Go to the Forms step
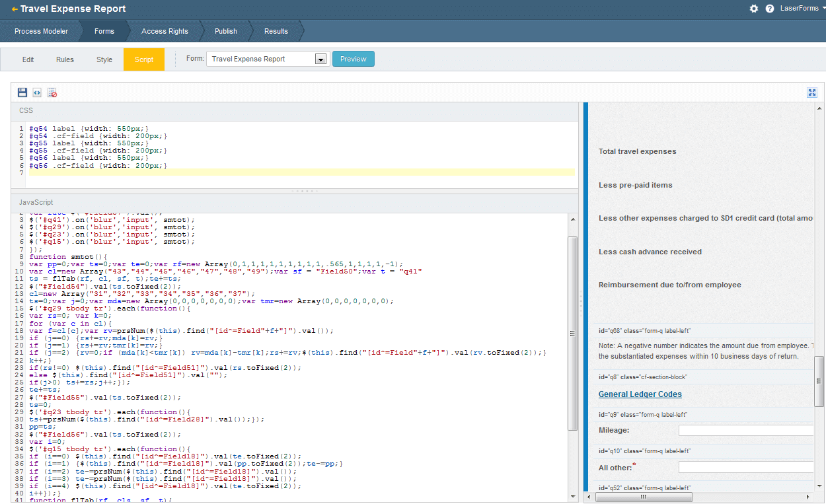Viewport: 826px width, 504px height. tap(104, 31)
